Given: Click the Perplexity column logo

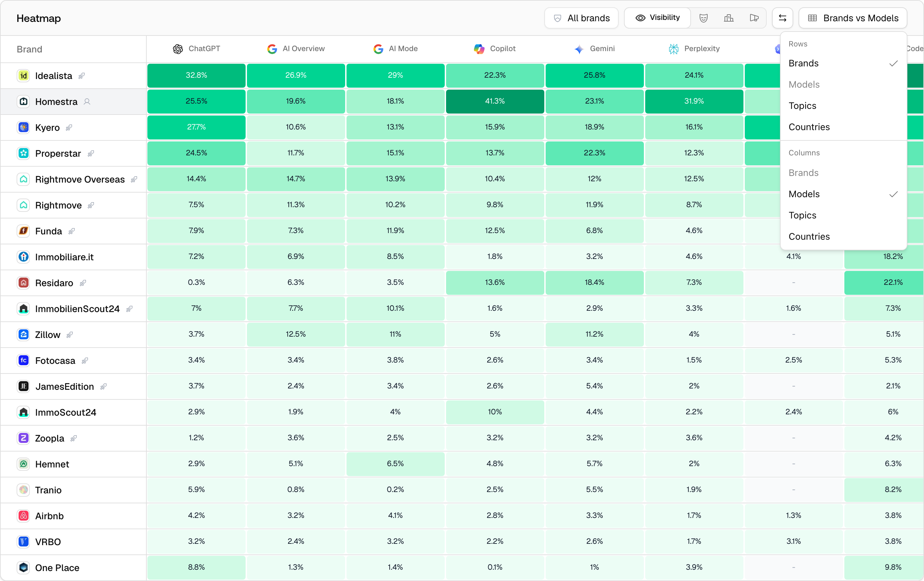Looking at the screenshot, I should 673,49.
